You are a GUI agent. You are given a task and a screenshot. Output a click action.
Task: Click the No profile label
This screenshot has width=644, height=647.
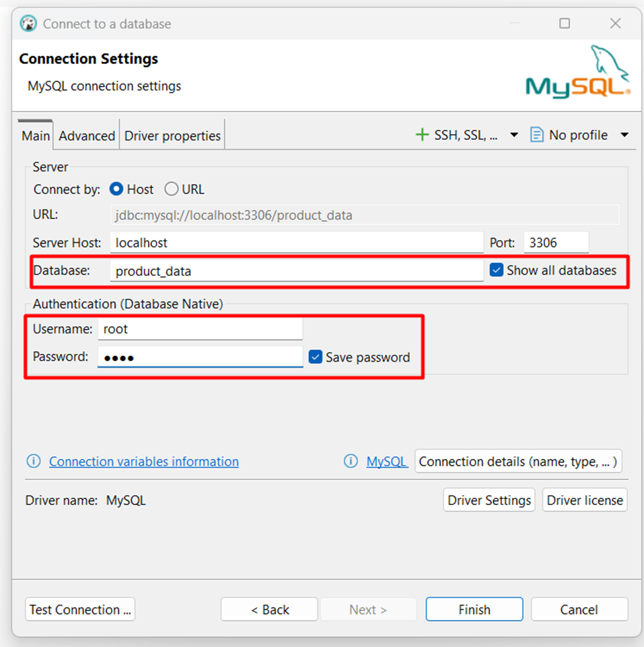[x=578, y=135]
